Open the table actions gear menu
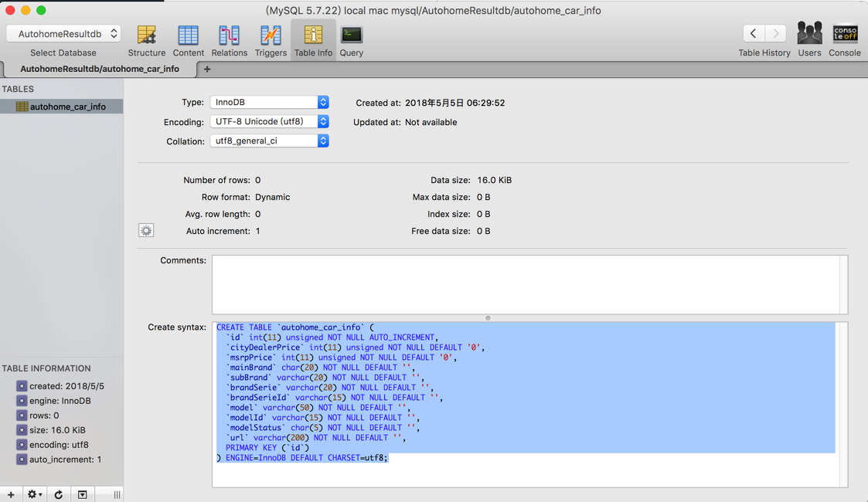 34,494
